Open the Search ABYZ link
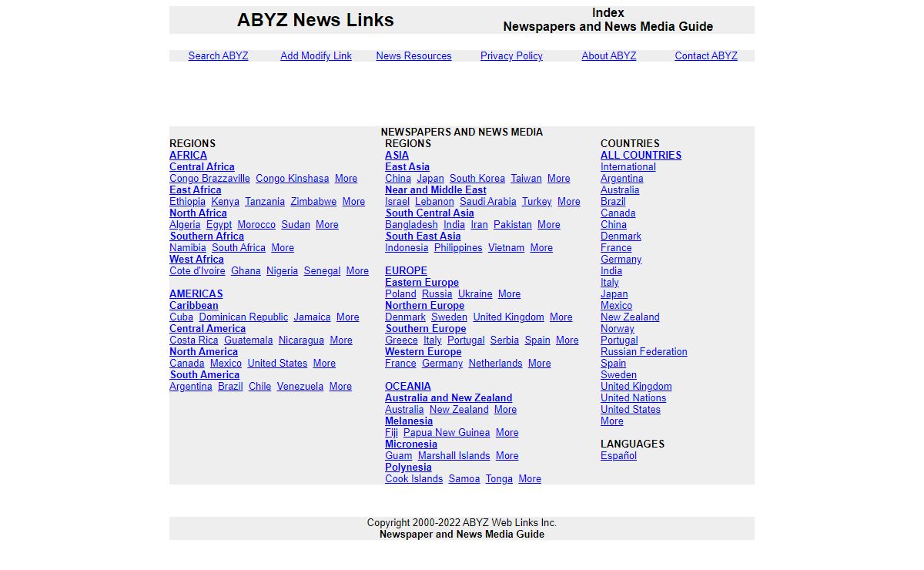This screenshot has width=924, height=570. click(218, 55)
